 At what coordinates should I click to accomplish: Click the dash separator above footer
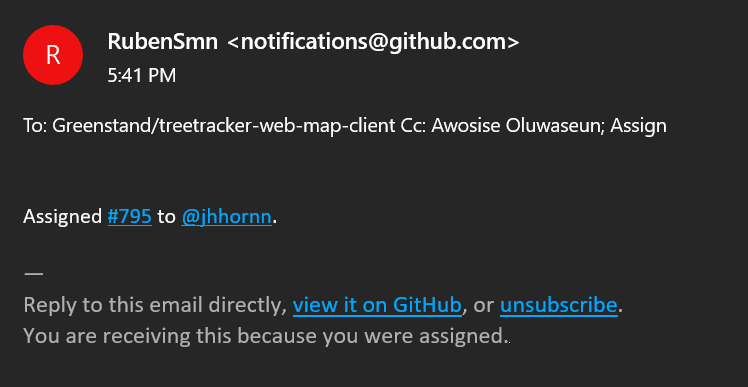tap(33, 274)
